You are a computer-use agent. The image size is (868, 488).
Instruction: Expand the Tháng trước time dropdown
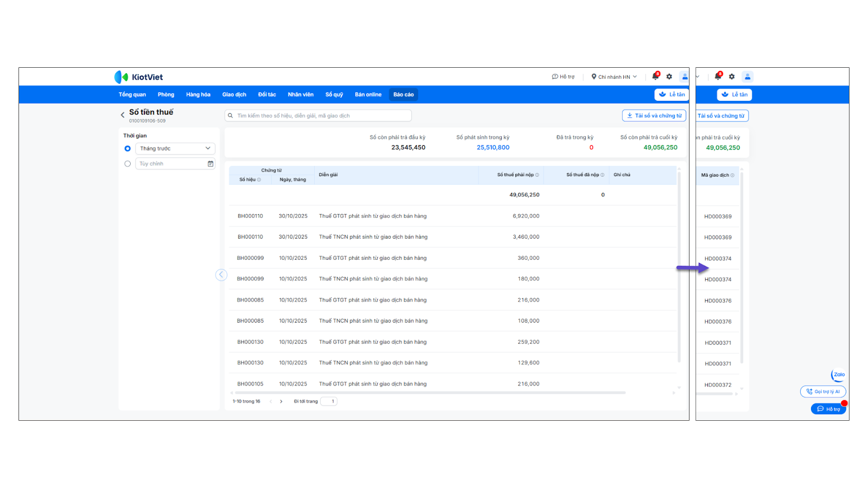tap(175, 149)
